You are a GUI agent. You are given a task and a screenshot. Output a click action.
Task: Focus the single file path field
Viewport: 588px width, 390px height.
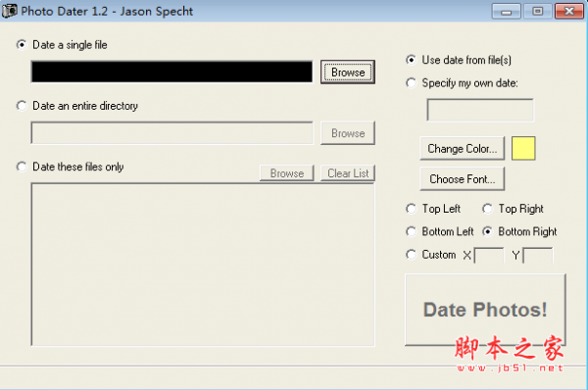(x=171, y=72)
